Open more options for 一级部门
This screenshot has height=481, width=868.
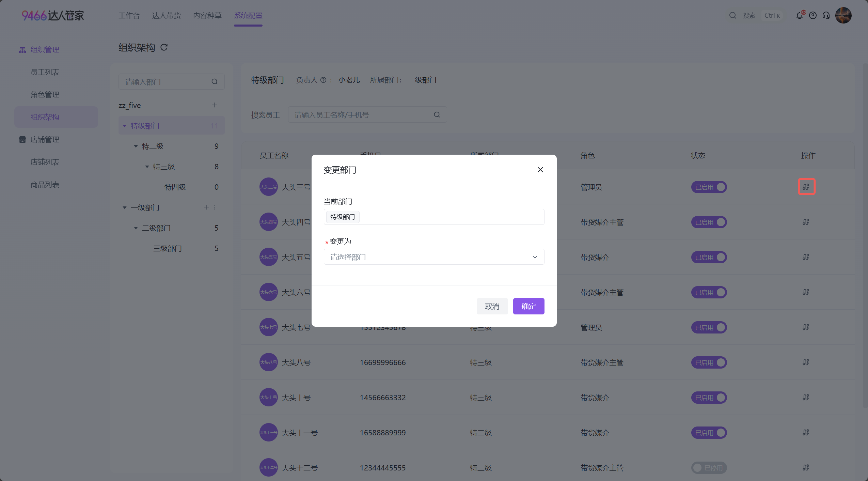click(x=215, y=207)
